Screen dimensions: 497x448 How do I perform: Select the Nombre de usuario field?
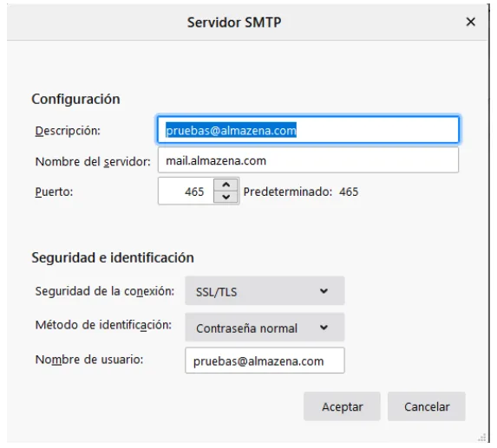click(x=265, y=360)
